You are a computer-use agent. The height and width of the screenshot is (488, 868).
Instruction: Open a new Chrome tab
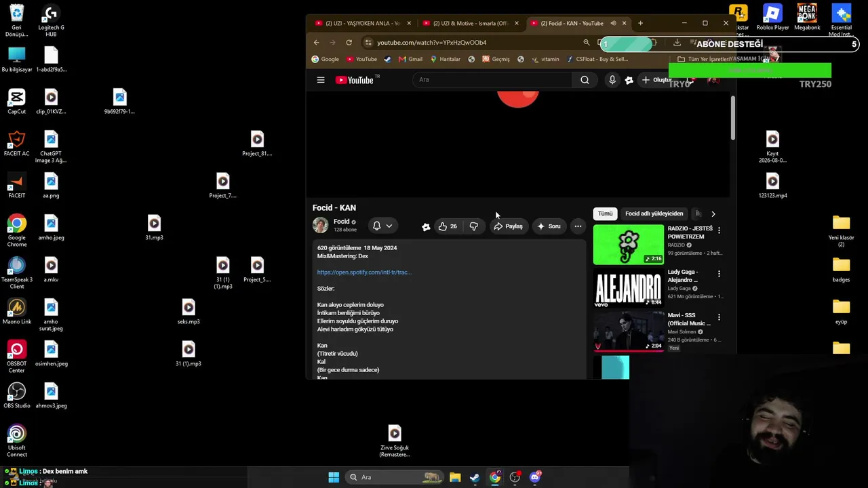[640, 23]
